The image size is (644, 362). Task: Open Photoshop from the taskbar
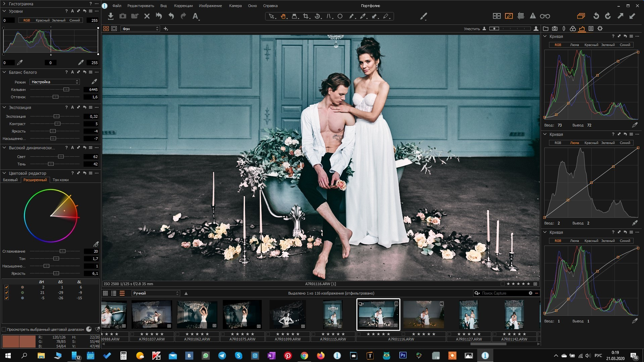(x=403, y=356)
